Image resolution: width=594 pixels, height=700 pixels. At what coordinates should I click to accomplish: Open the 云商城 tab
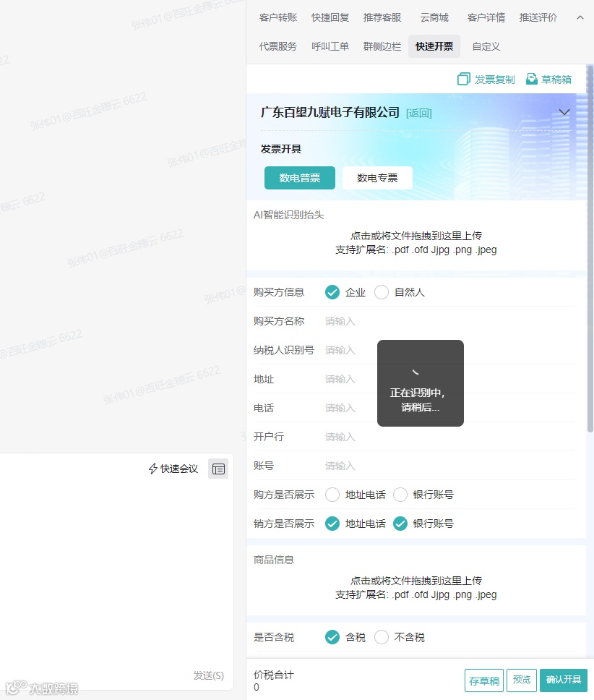(434, 18)
